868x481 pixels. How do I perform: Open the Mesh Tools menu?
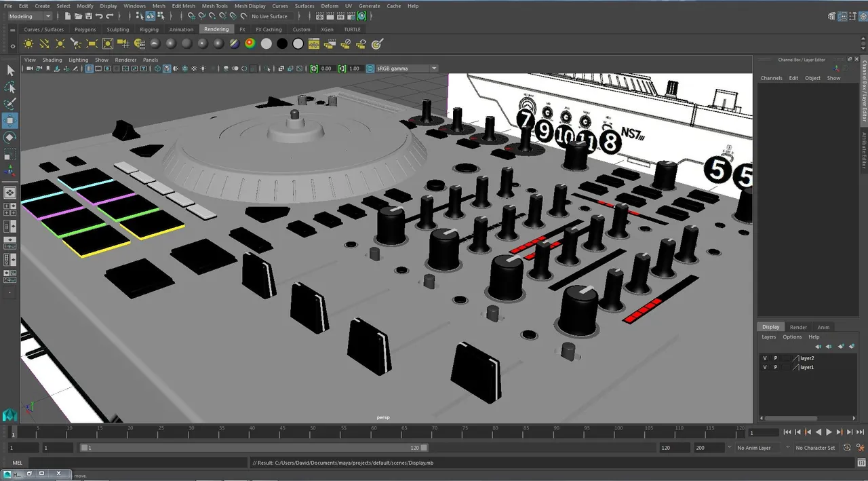(x=215, y=6)
